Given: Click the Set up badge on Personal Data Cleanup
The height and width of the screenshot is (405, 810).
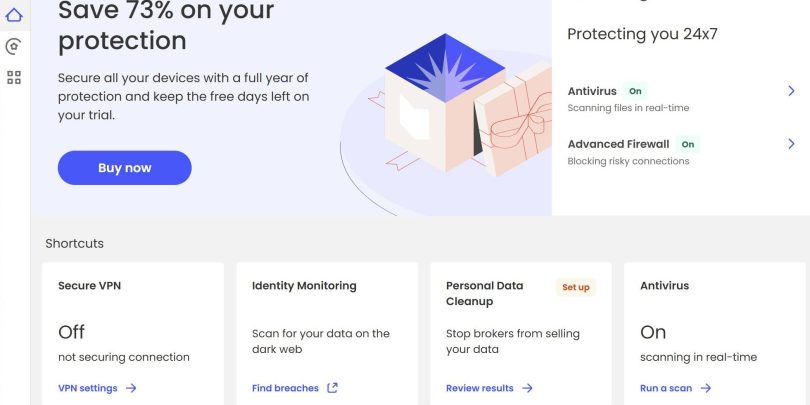Looking at the screenshot, I should (x=576, y=287).
